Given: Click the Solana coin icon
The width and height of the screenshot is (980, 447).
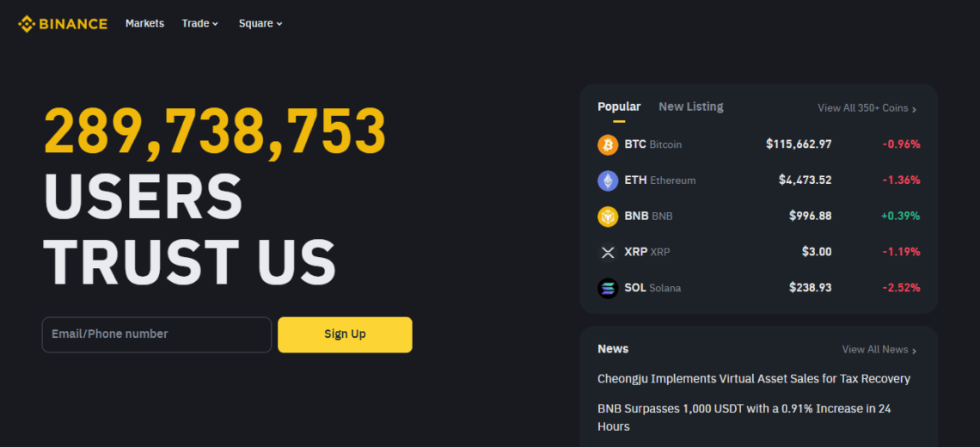Looking at the screenshot, I should pos(608,288).
